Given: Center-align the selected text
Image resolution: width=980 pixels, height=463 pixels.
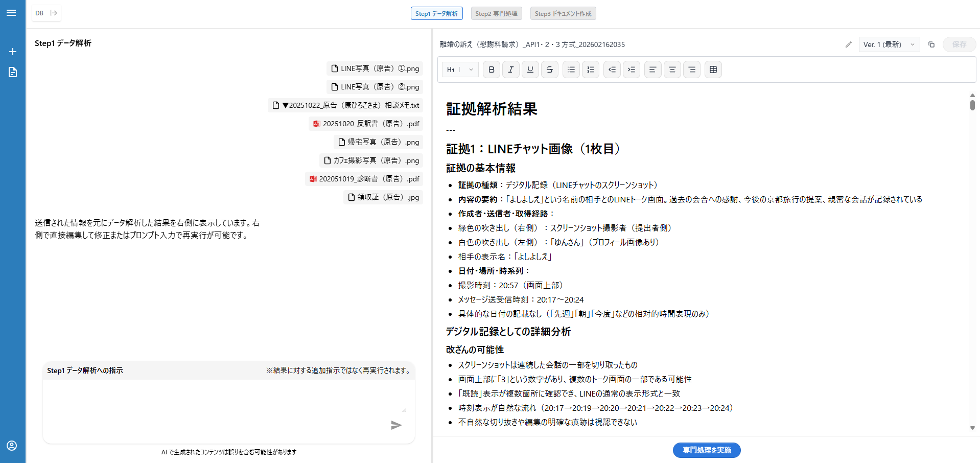Looking at the screenshot, I should coord(672,70).
